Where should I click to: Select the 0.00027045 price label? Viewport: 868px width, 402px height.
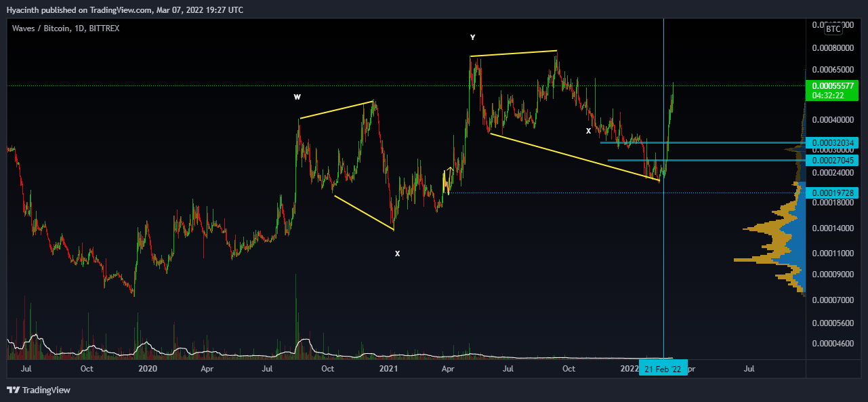point(831,160)
